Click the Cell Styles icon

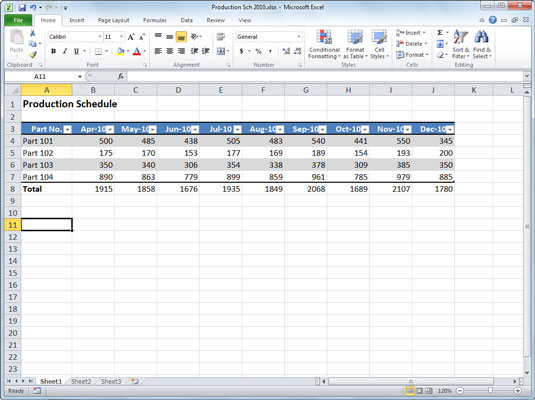point(379,44)
